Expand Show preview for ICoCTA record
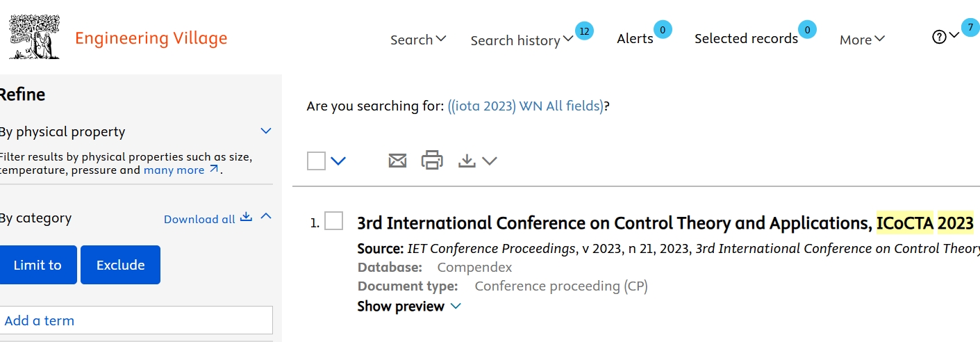Screen dimensions: 980x342 pos(409,307)
